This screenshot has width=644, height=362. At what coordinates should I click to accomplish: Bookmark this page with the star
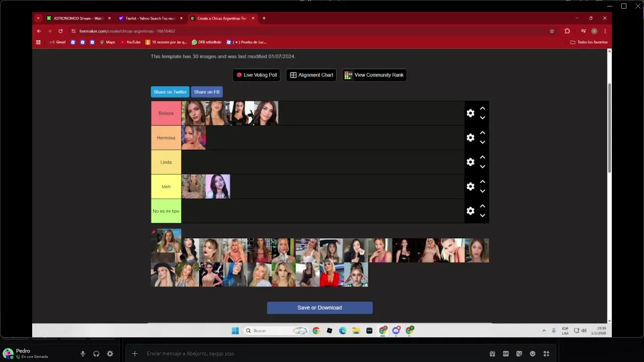click(x=552, y=31)
